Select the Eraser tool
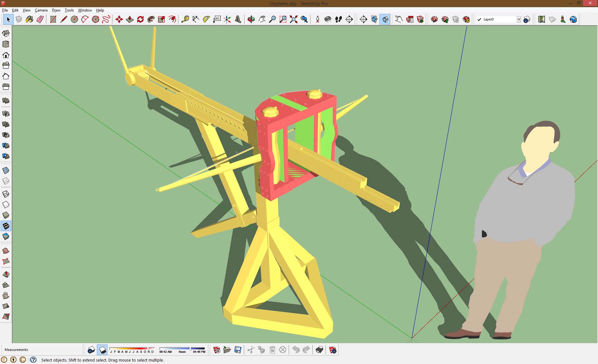The height and width of the screenshot is (364, 598). 40,19
